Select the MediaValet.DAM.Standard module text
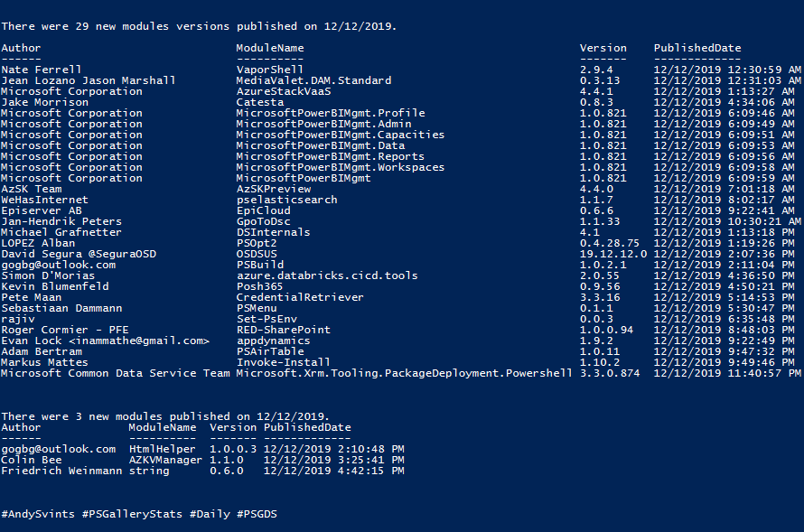This screenshot has width=804, height=532. [x=313, y=80]
